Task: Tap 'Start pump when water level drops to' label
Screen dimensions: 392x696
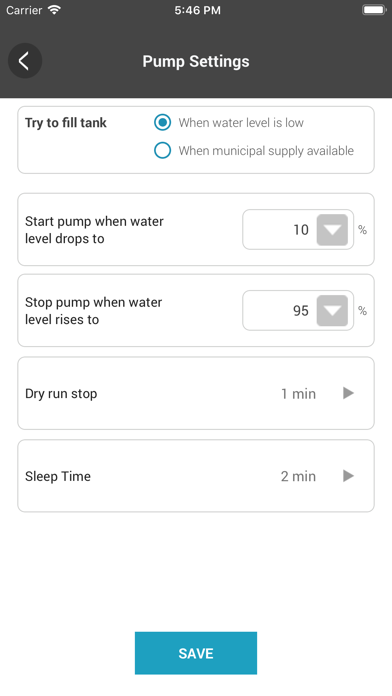Action: tap(95, 230)
